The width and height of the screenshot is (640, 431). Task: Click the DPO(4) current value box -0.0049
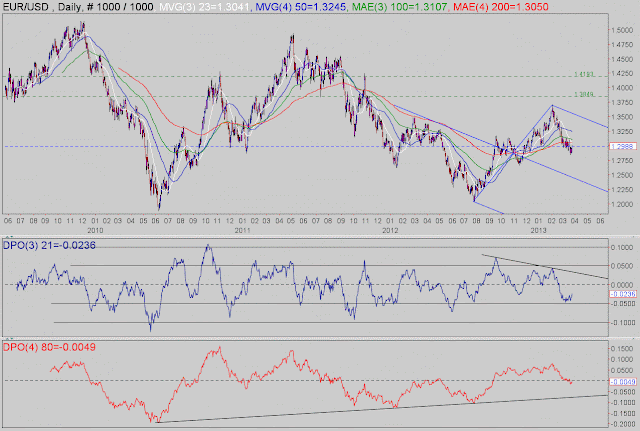(x=623, y=382)
